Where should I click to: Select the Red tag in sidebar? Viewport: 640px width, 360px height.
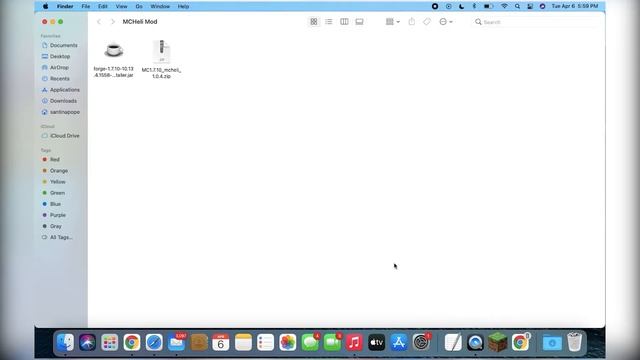tap(51, 160)
